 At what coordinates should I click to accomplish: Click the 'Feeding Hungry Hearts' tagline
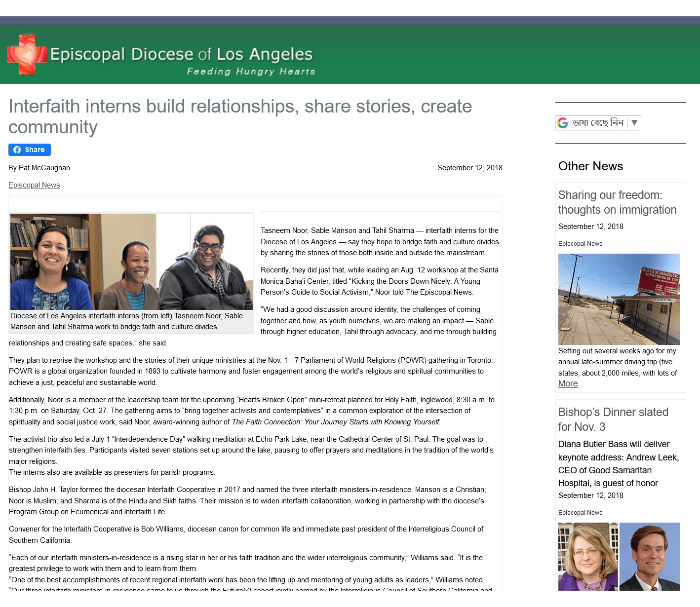(x=251, y=72)
